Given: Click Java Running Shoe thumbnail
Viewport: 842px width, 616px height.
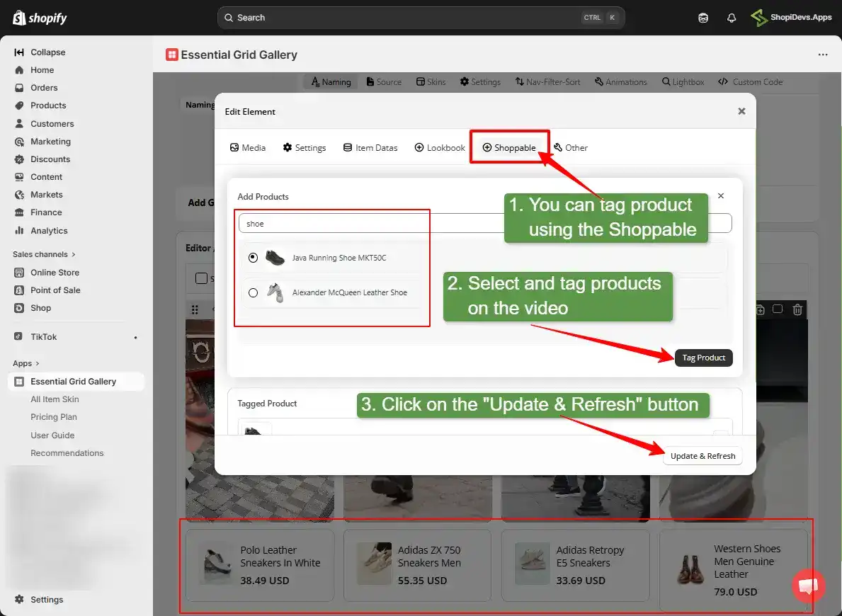Looking at the screenshot, I should coord(275,258).
